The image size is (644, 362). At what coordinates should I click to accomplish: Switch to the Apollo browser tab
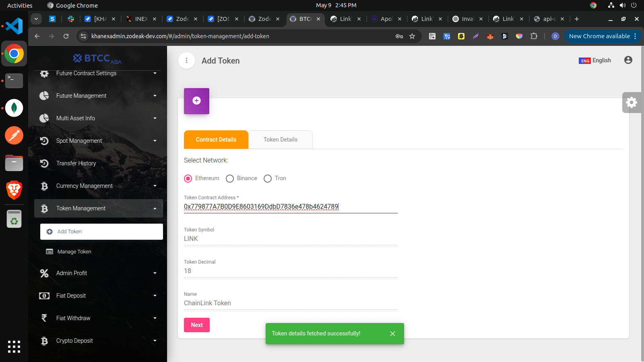click(x=386, y=19)
